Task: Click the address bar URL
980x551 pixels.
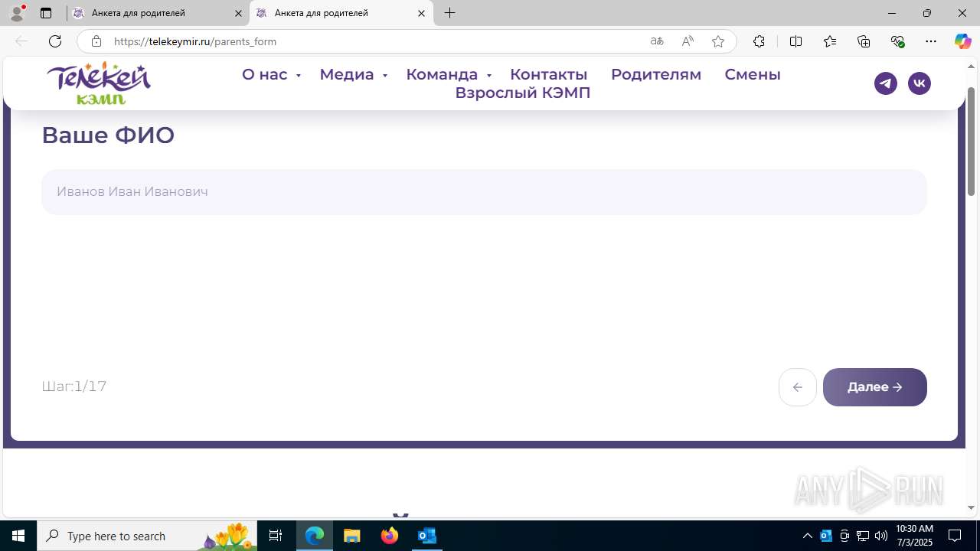Action: 195,41
